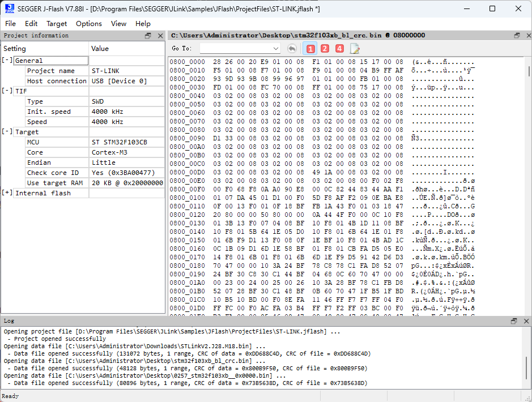This screenshot has height=402, width=532.
Task: Open the Go To address dropdown
Action: pos(276,49)
